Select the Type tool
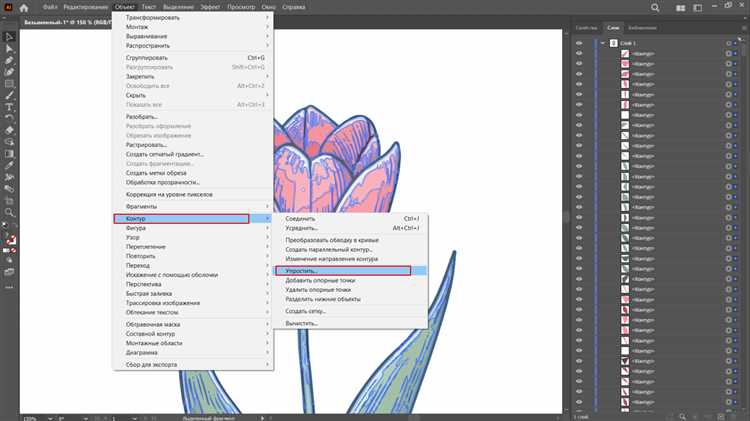Image resolution: width=750 pixels, height=421 pixels. [9, 107]
